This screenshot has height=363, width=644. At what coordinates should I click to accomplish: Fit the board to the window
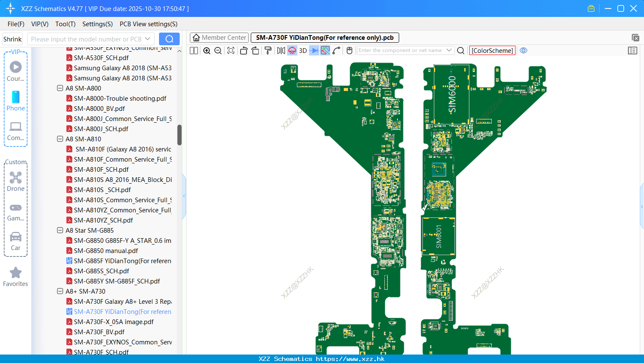click(231, 50)
